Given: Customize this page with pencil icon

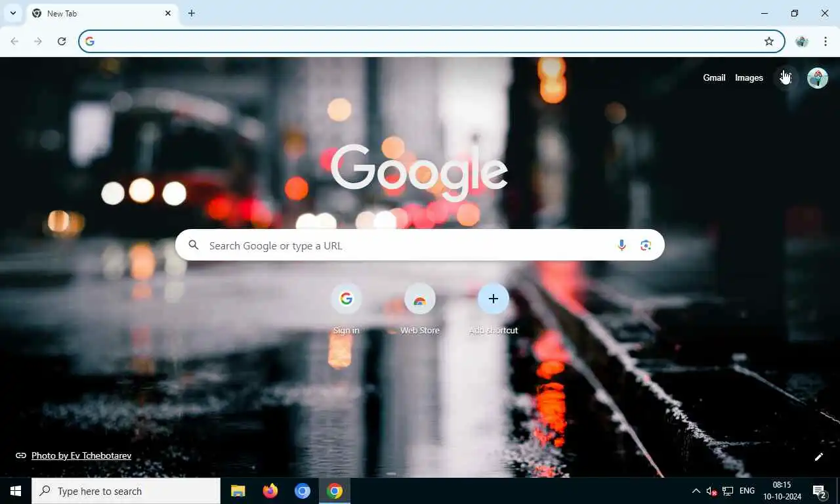Looking at the screenshot, I should [x=819, y=457].
